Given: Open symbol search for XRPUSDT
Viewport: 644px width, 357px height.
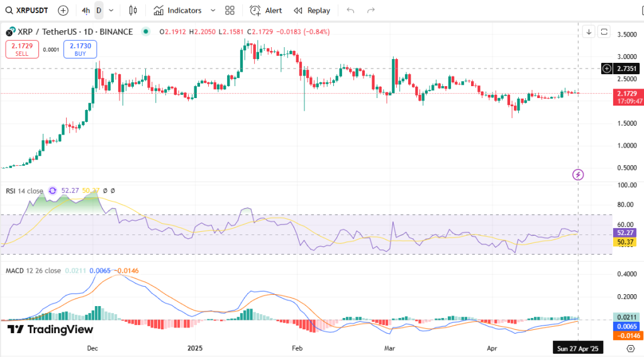Looking at the screenshot, I should [26, 10].
